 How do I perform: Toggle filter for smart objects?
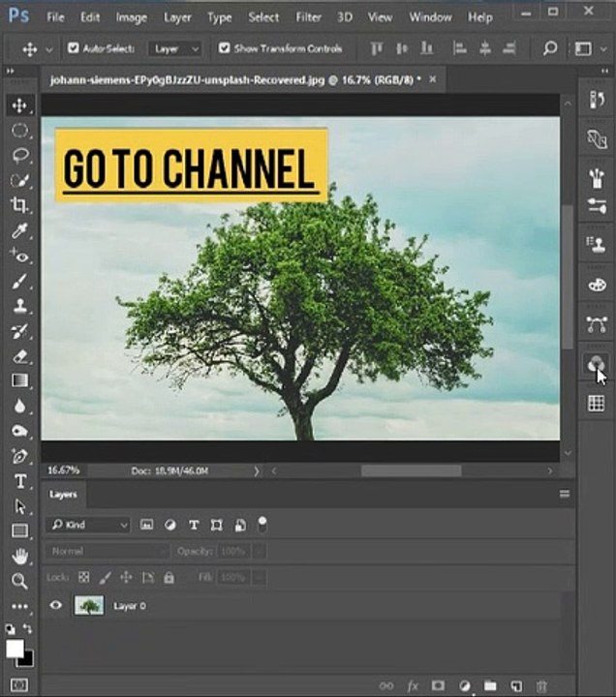(x=240, y=525)
